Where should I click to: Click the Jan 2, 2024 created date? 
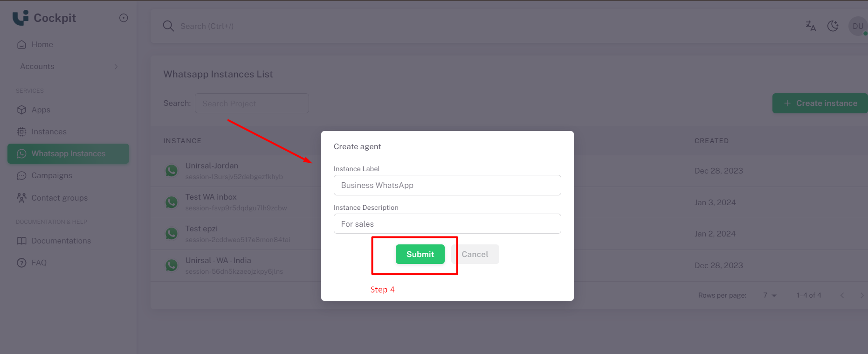point(715,234)
